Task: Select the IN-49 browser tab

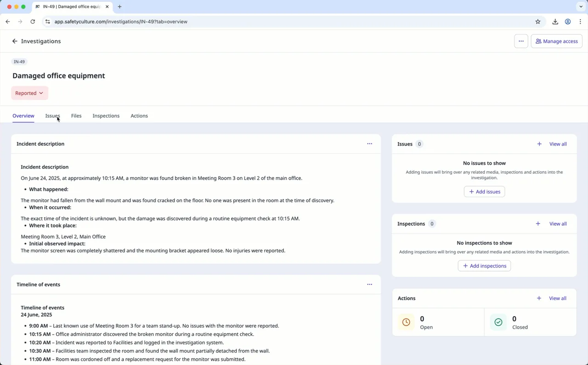Action: [x=72, y=7]
